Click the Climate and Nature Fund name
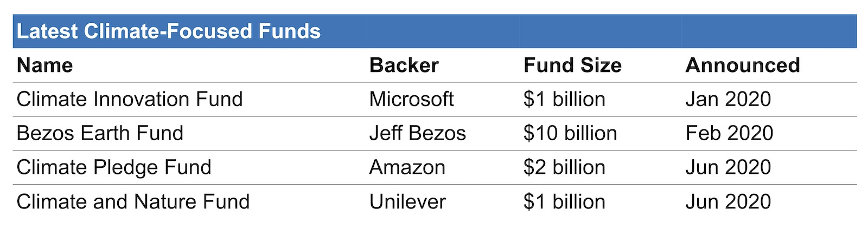 [133, 202]
